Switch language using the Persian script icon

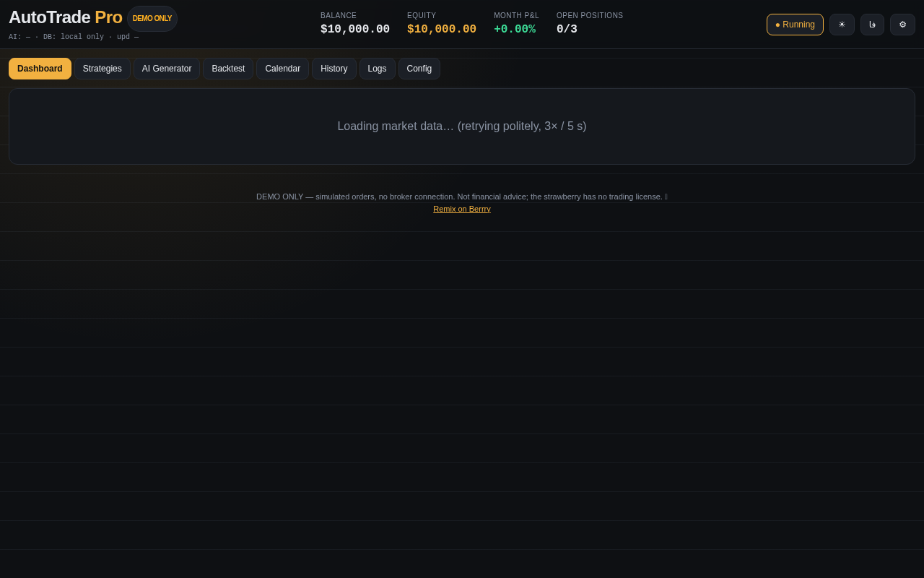872,25
